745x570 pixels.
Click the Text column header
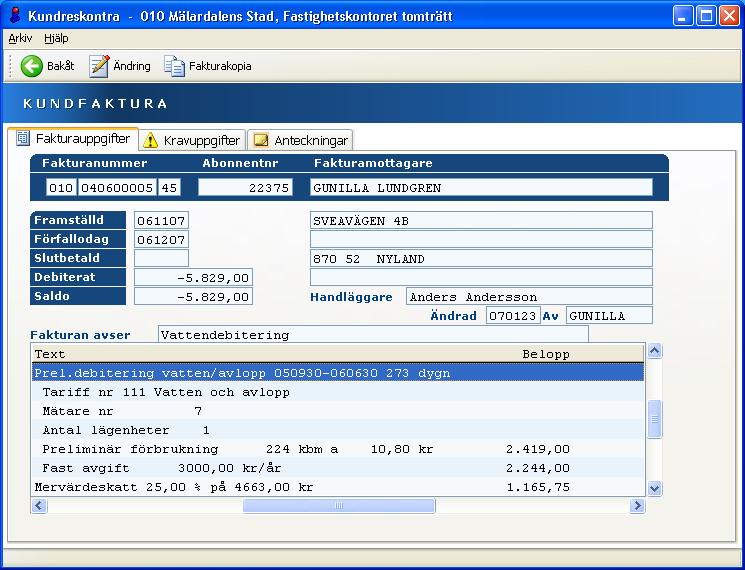tap(50, 354)
